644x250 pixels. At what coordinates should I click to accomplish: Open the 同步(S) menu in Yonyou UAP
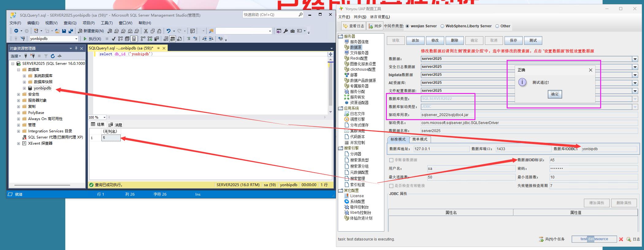click(360, 17)
